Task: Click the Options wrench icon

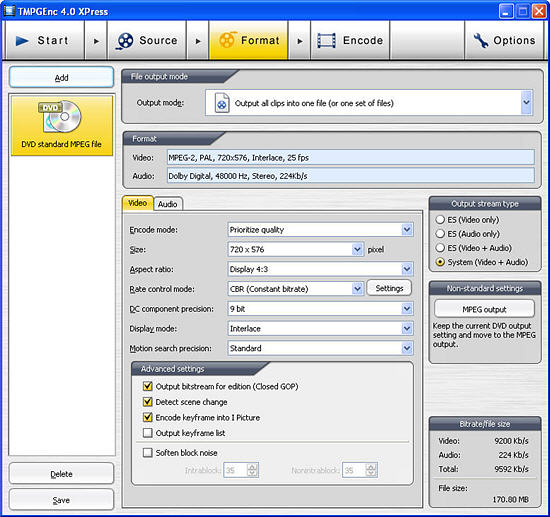Action: click(481, 41)
